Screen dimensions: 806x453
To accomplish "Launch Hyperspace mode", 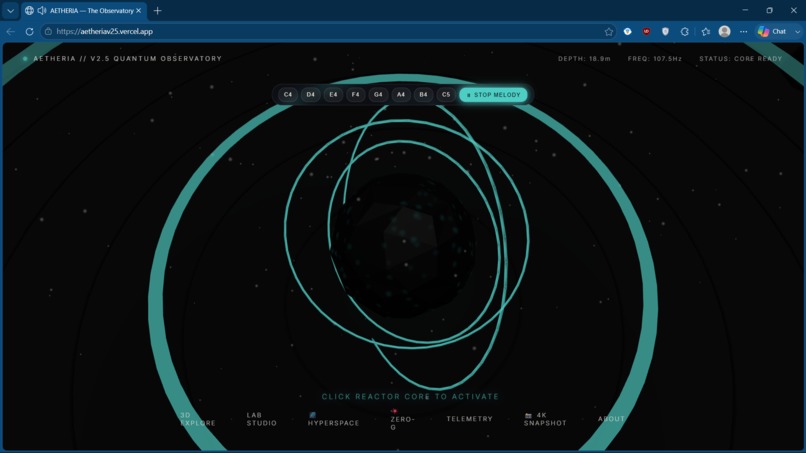I will [x=333, y=419].
